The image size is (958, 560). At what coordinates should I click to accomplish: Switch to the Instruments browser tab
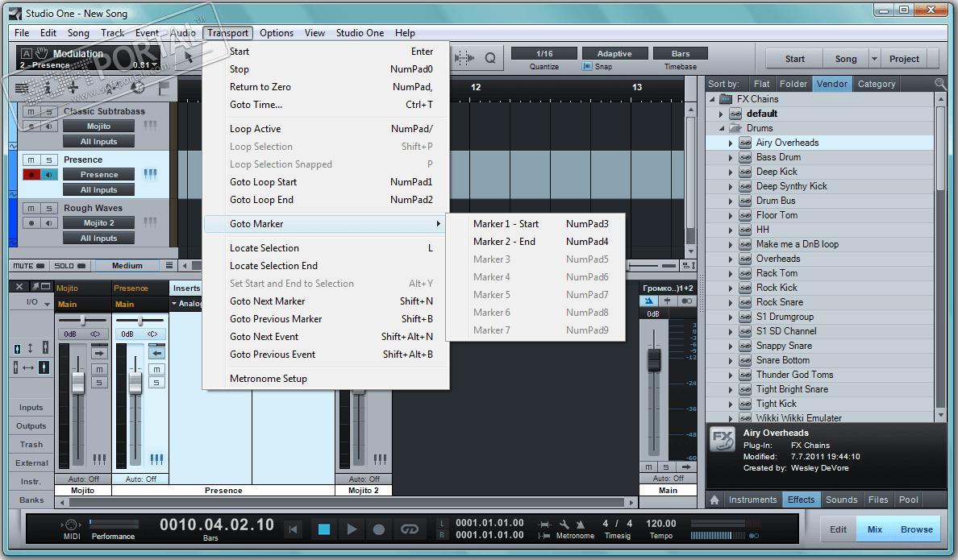coord(752,500)
